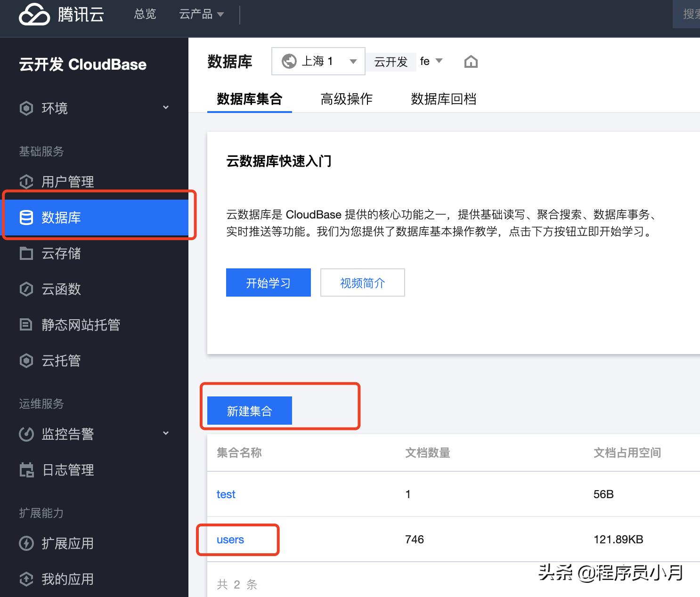Switch to the 数据库回档 tab
Screen dimensions: 700x597
444,99
